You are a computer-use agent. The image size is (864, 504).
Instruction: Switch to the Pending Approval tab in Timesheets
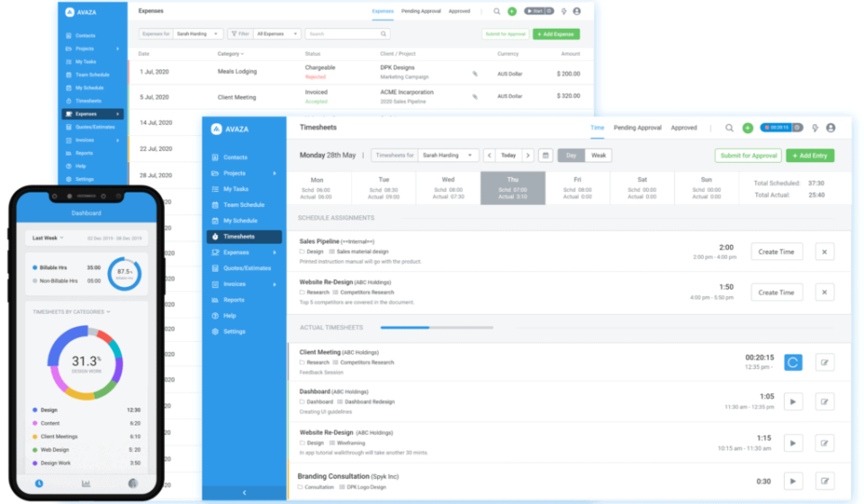(x=637, y=128)
